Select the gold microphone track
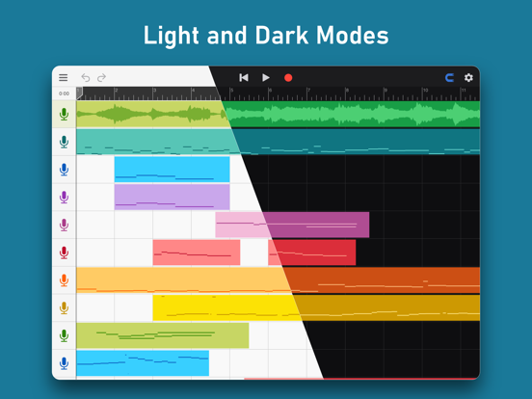The image size is (532, 399). [x=65, y=308]
